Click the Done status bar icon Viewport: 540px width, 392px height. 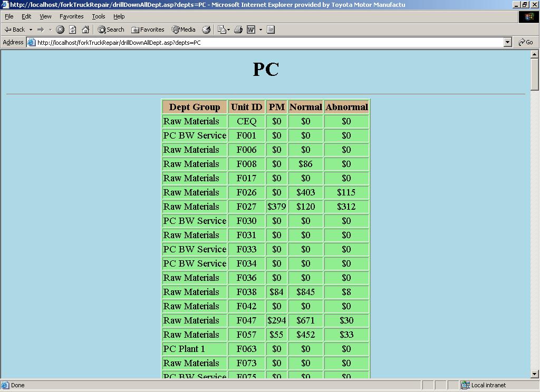(5, 385)
